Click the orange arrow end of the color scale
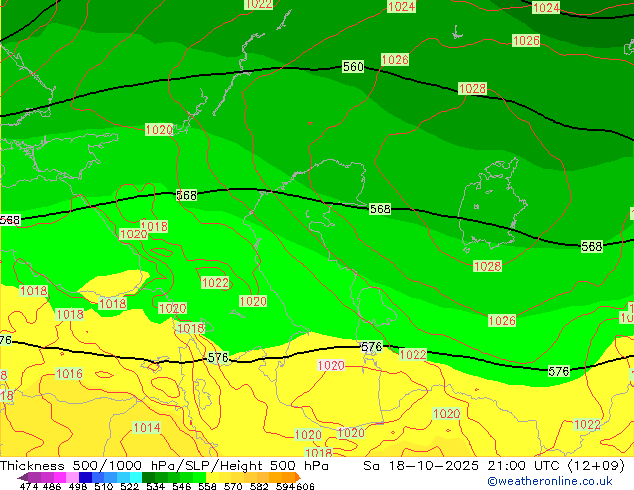 298,477
